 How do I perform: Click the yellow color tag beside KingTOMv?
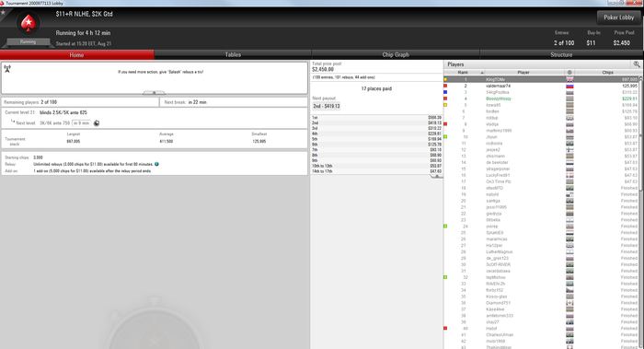tap(445, 79)
